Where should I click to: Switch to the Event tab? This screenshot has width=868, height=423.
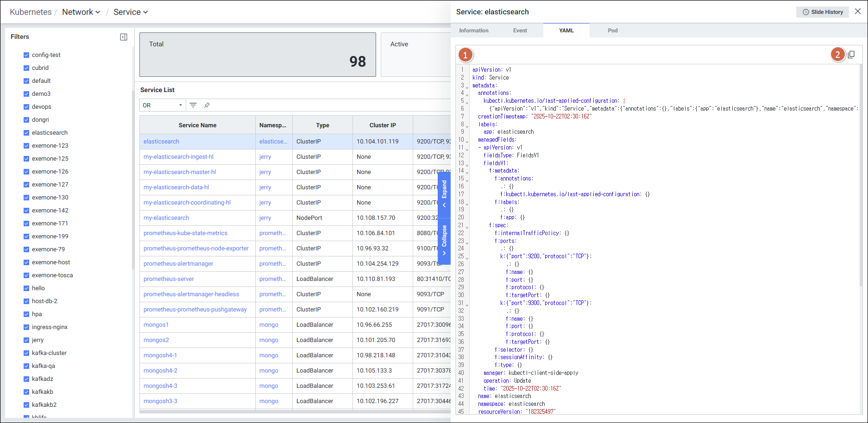520,31
